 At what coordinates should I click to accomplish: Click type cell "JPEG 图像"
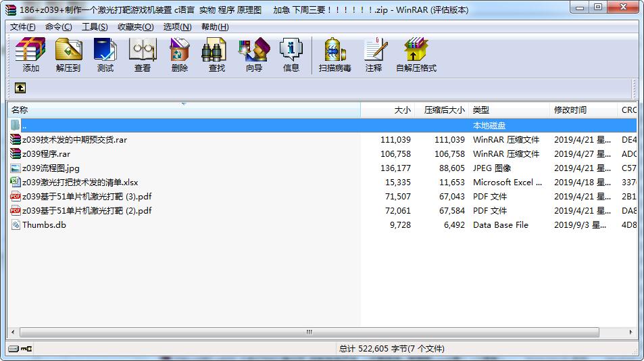(x=492, y=168)
